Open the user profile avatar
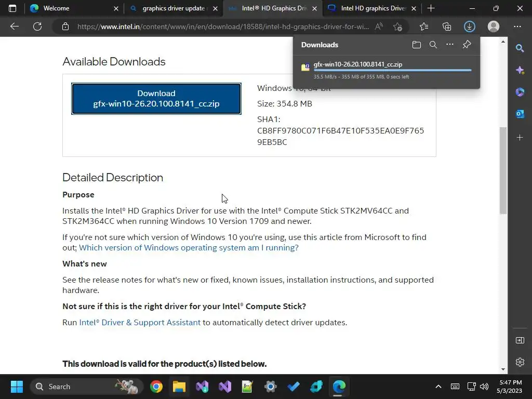 494,26
